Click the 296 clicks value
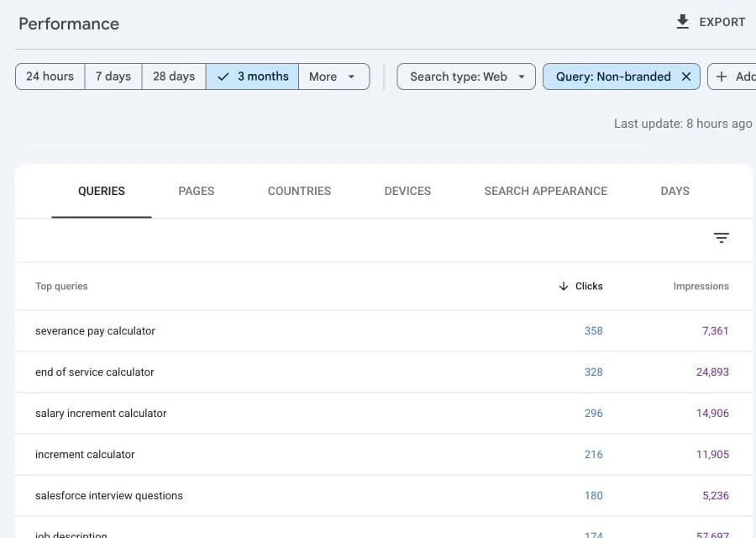Screen dimensions: 756x538 click(594, 414)
